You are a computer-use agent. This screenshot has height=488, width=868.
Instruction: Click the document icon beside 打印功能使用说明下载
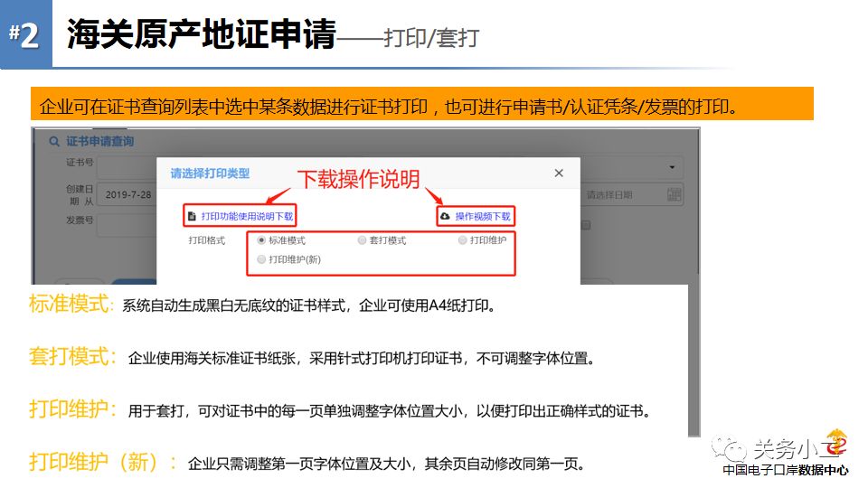pos(192,216)
